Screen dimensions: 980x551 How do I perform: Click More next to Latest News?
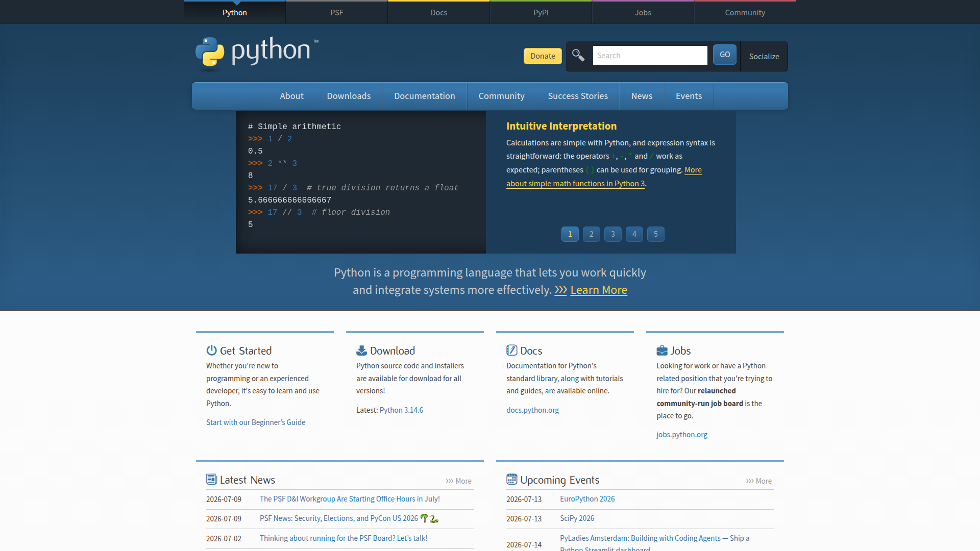(458, 481)
